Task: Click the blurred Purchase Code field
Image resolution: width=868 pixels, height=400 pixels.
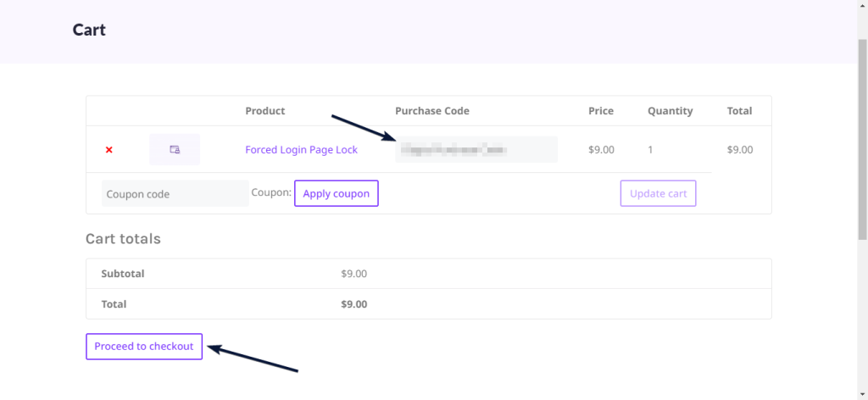Action: tap(476, 149)
